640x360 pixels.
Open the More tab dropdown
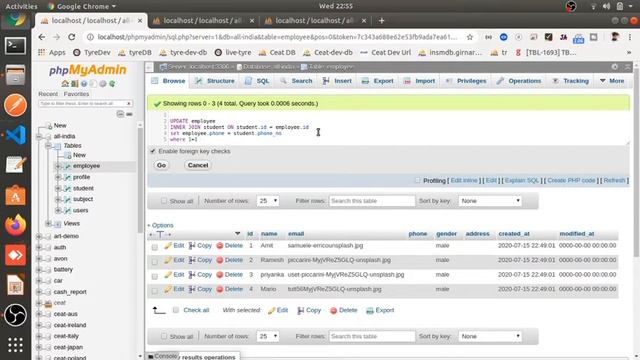click(x=612, y=81)
